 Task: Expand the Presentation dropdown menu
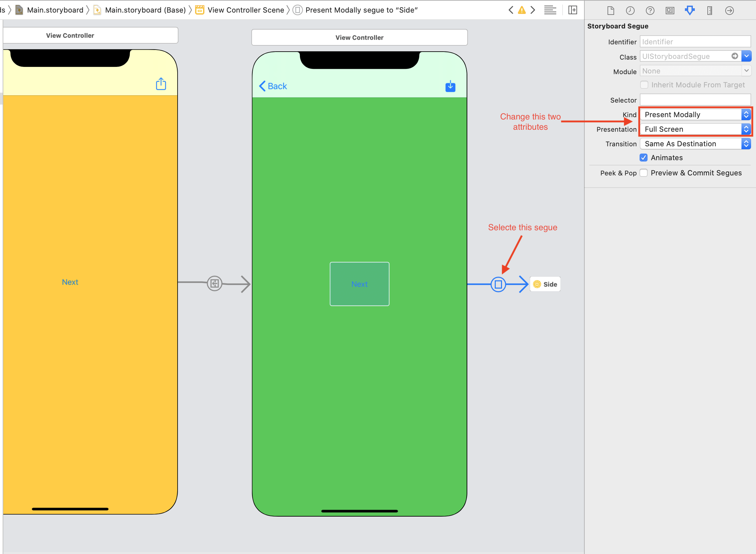point(745,129)
